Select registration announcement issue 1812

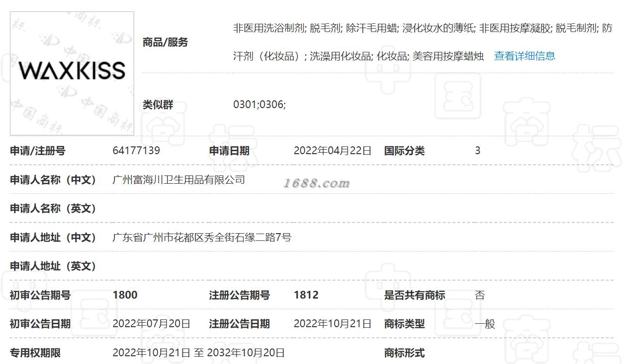pyautogui.click(x=306, y=295)
